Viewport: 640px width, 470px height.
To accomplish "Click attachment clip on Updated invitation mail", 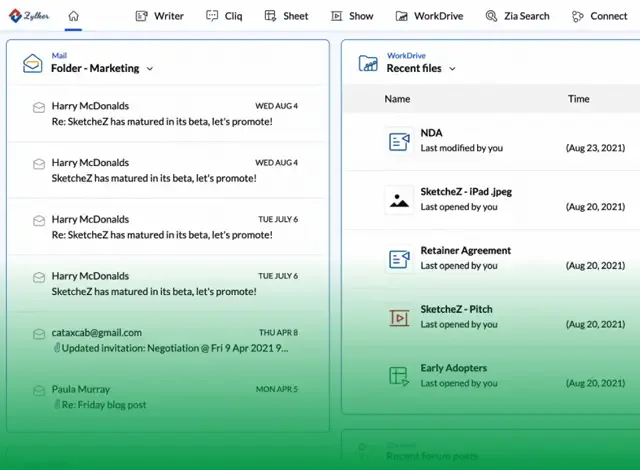I will click(57, 348).
